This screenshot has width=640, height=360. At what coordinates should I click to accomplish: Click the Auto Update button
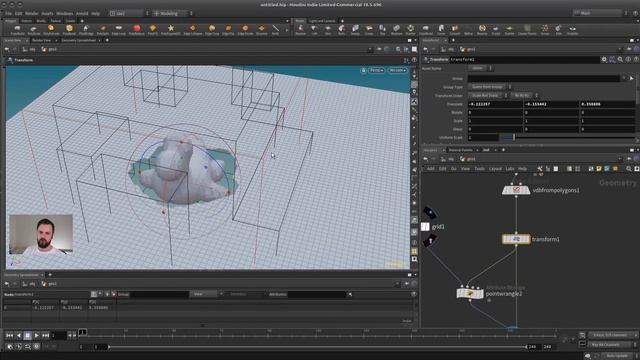tap(616, 356)
